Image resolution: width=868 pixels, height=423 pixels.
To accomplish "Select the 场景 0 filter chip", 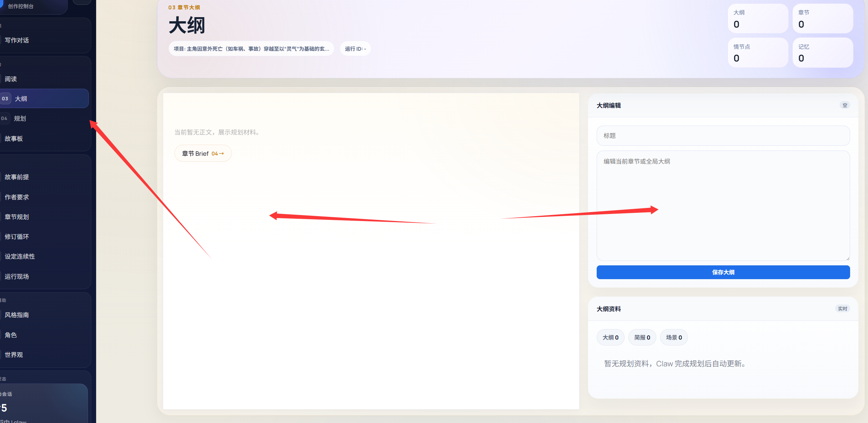I will coord(674,337).
